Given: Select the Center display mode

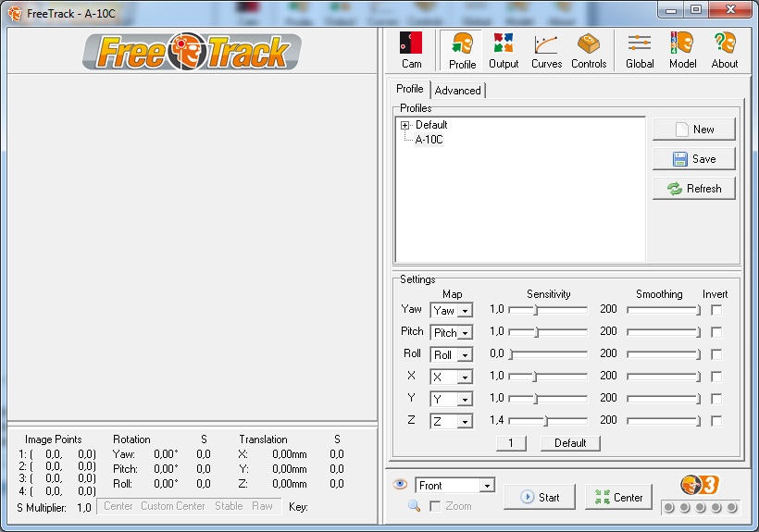Looking at the screenshot, I should click(118, 506).
